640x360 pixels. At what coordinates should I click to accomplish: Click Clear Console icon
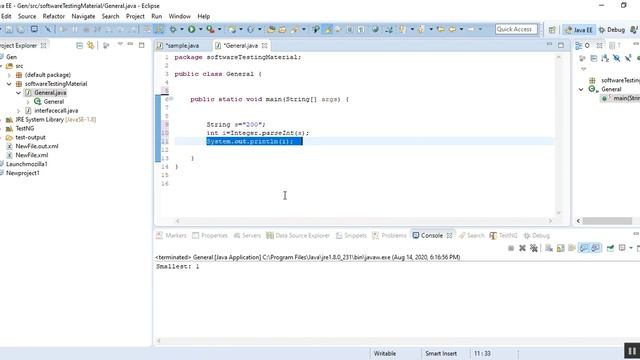click(549, 248)
